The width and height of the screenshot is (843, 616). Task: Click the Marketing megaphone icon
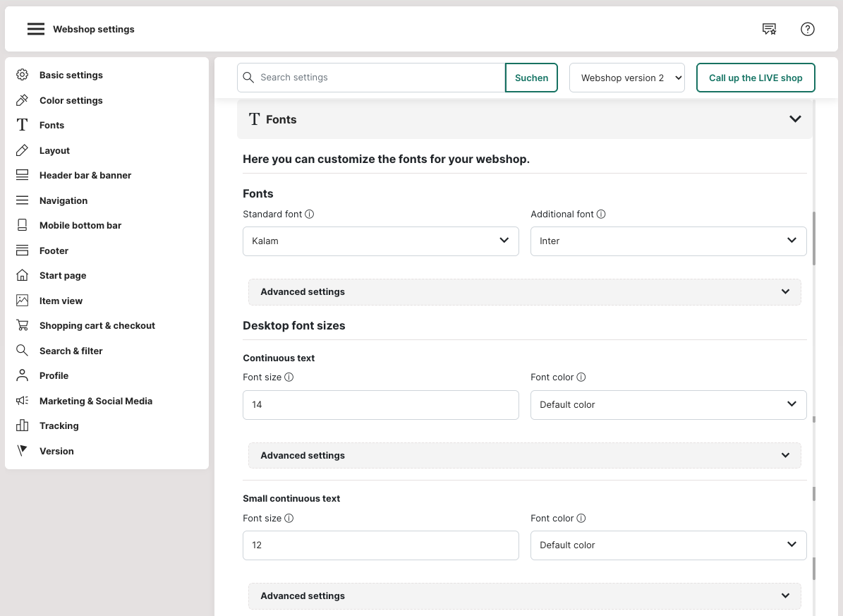tap(23, 401)
